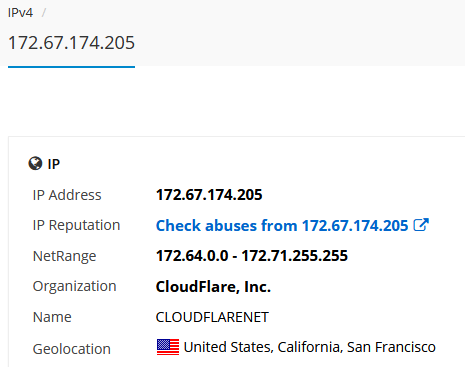
Task: Open the external link icon after Check abuses
Action: coord(421,225)
